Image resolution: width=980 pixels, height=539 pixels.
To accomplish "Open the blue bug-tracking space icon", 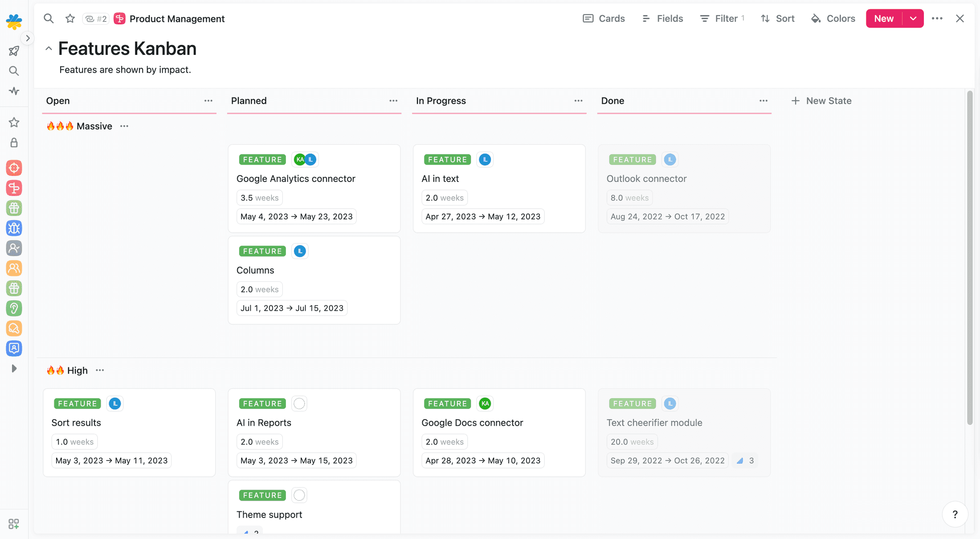I will click(x=14, y=228).
